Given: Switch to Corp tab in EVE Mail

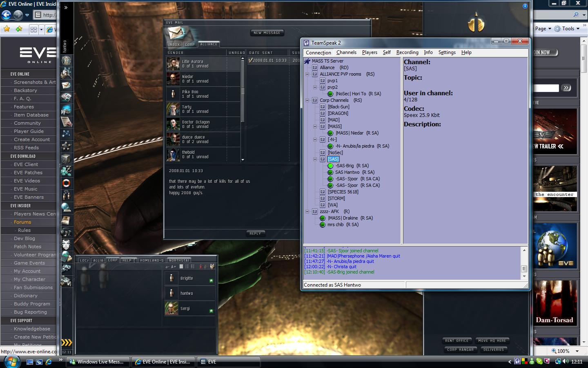Looking at the screenshot, I should coord(190,44).
